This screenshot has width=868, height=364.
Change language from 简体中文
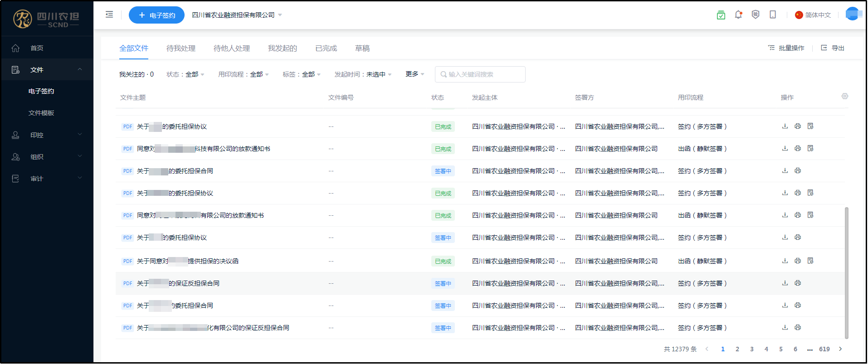813,15
